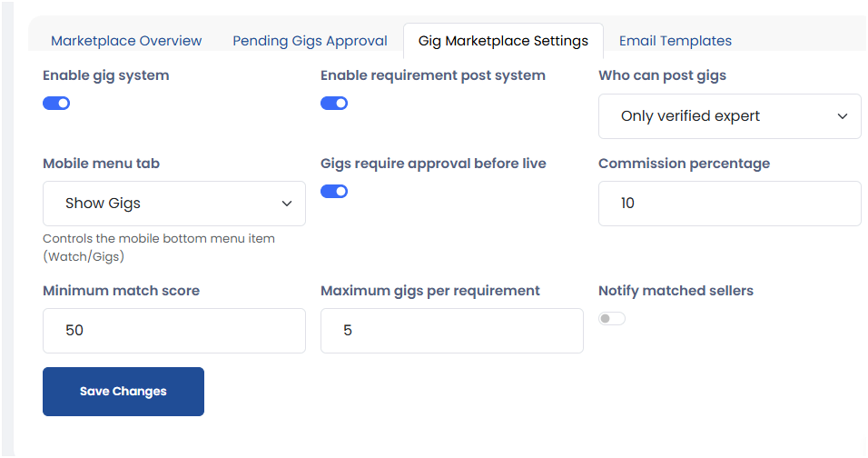Click the Enable gig system label text
This screenshot has width=868, height=458.
pyautogui.click(x=106, y=75)
